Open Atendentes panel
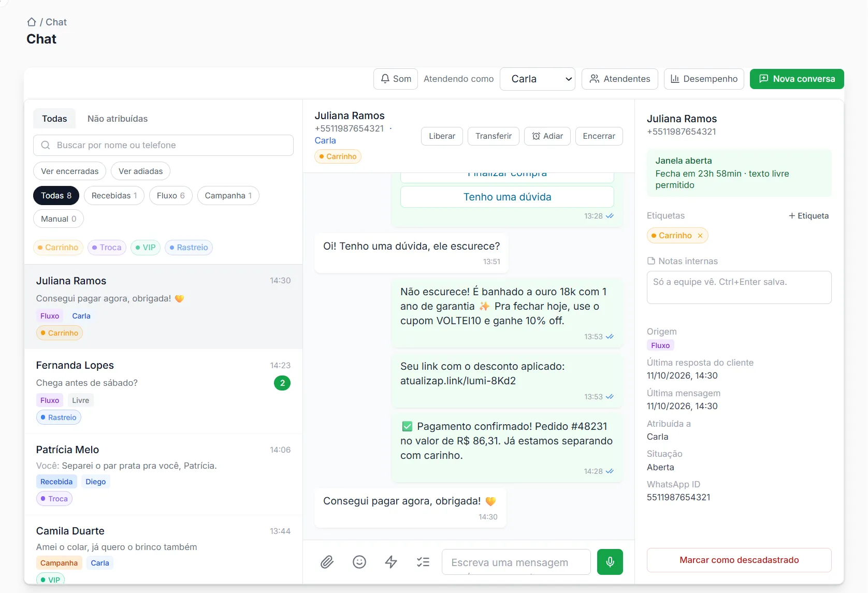The width and height of the screenshot is (868, 593). (620, 79)
